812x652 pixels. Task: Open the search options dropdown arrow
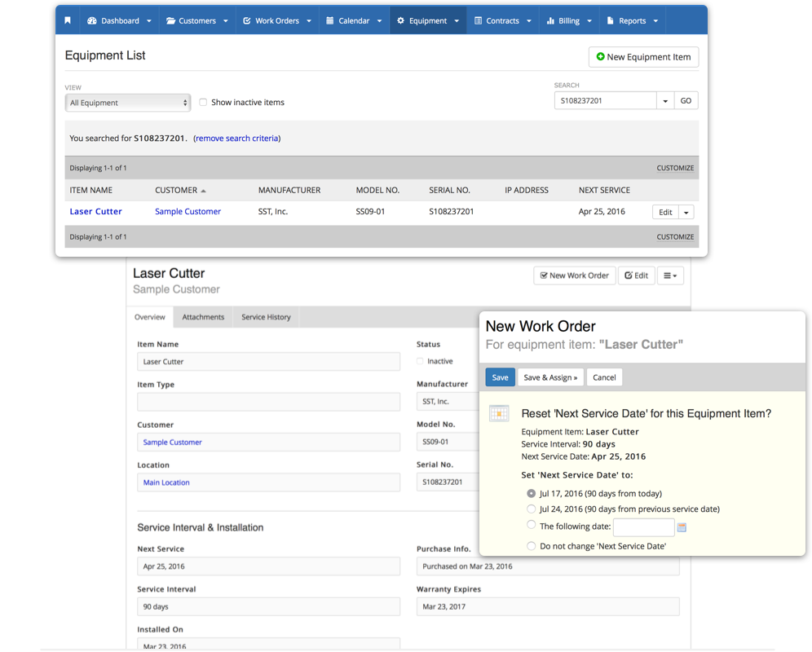[665, 101]
